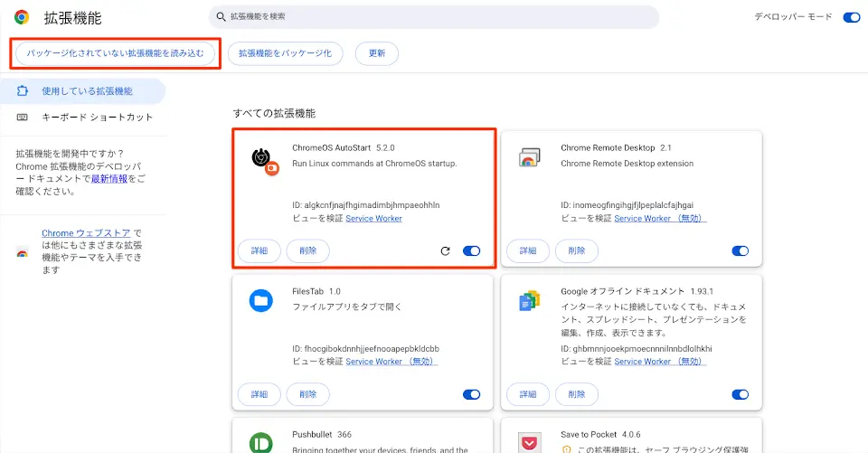The height and width of the screenshot is (453, 868).
Task: Click the ChromeOS AutoStart extension icon
Action: (265, 161)
